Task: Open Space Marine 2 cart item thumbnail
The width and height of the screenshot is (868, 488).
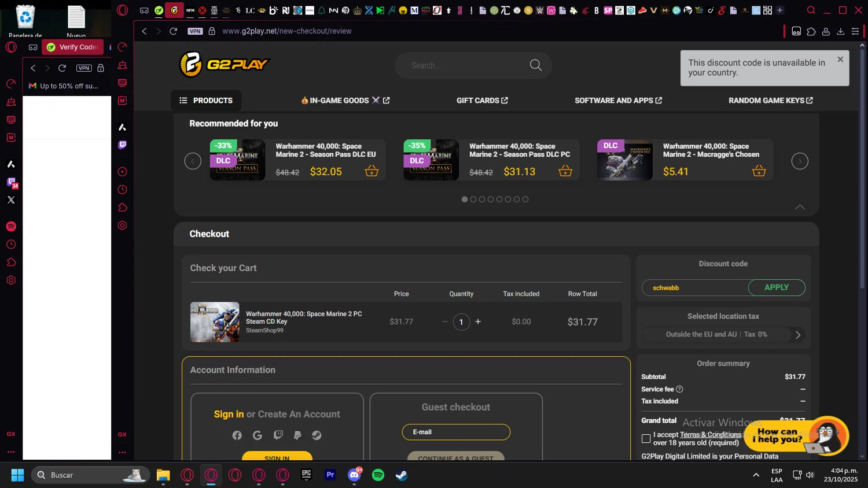Action: click(x=215, y=322)
